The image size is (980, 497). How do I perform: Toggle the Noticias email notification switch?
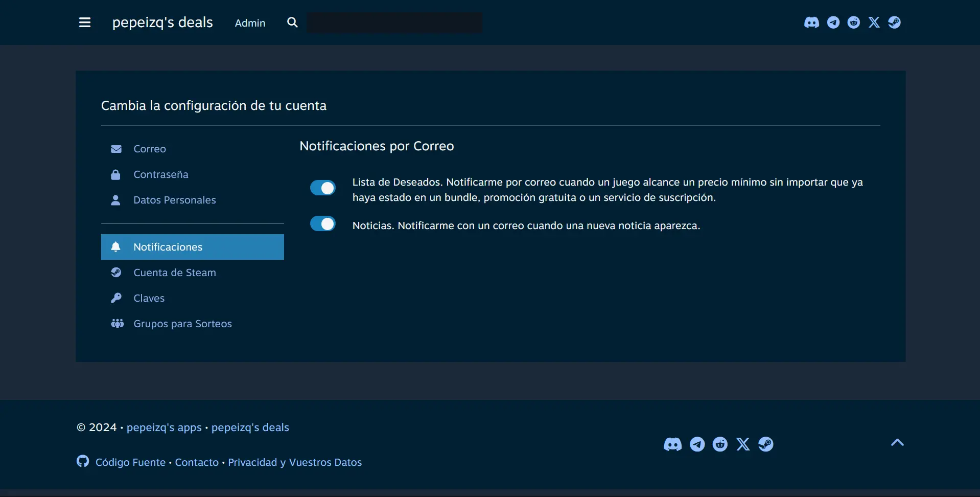click(323, 224)
